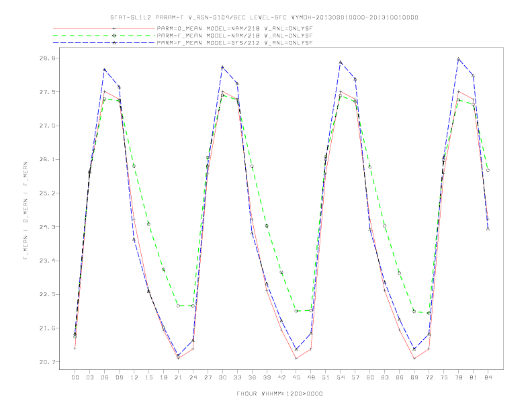532x411 pixels.
Task: Click the 22.5 tick label on the y-axis
Action: click(46, 294)
